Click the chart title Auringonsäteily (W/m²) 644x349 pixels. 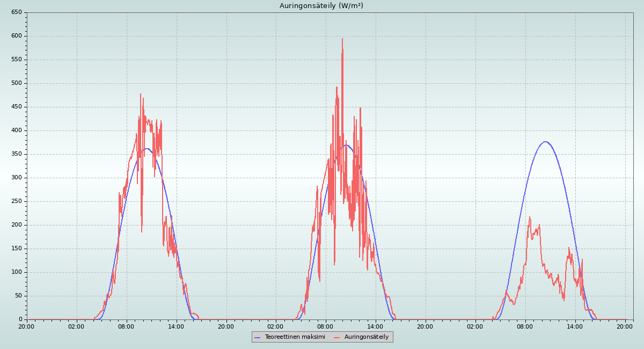pos(321,6)
